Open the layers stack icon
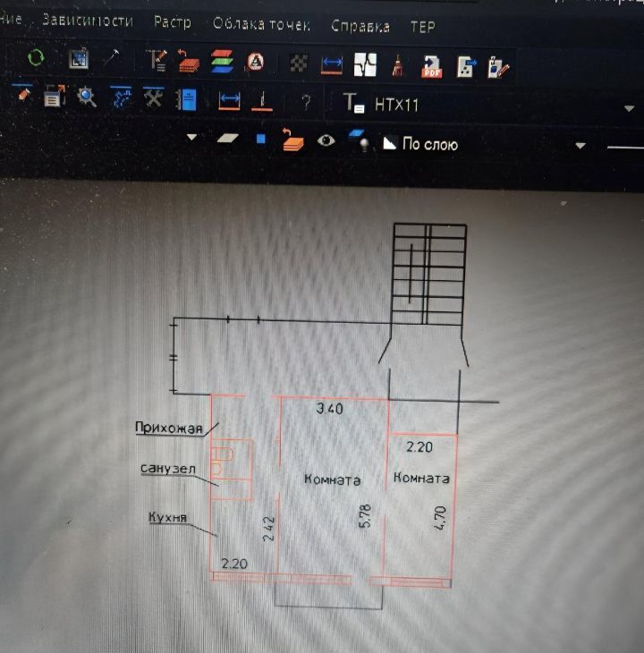 click(222, 61)
